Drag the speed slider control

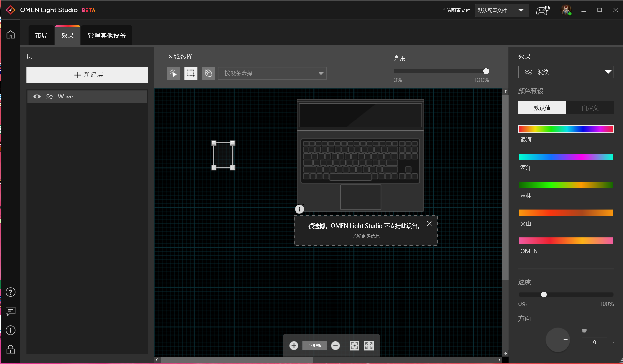point(544,295)
